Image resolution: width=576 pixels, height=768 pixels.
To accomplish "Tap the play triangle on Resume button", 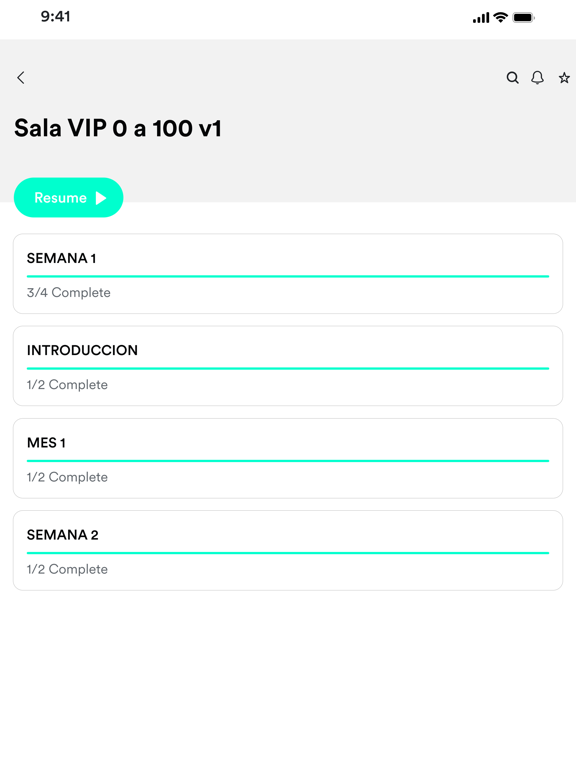I will click(101, 198).
